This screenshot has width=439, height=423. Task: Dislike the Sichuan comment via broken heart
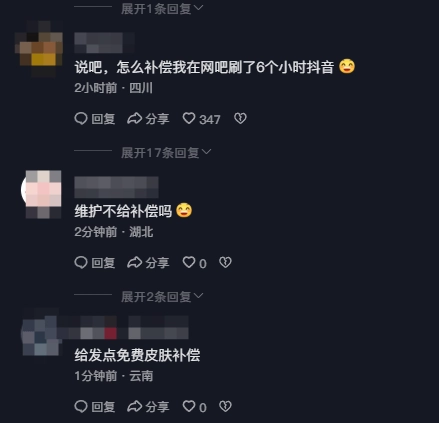[240, 118]
